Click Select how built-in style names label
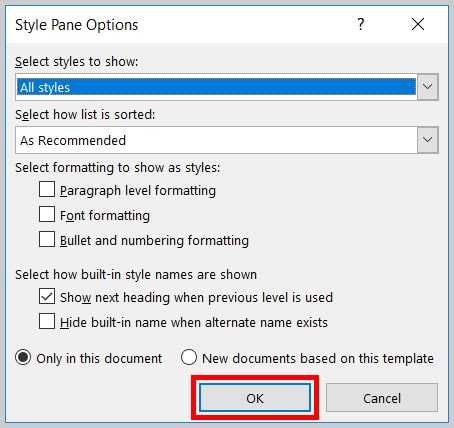 tap(136, 275)
